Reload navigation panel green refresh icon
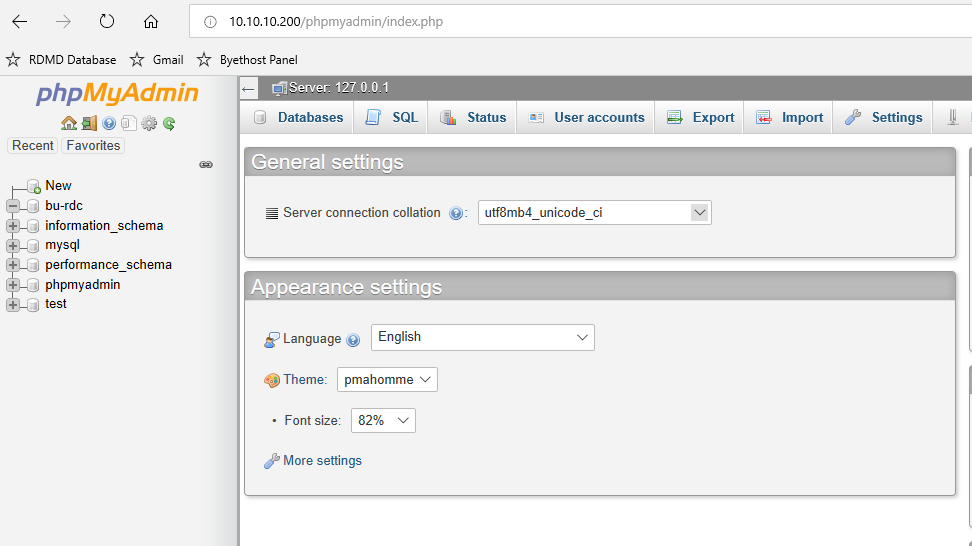 point(169,123)
